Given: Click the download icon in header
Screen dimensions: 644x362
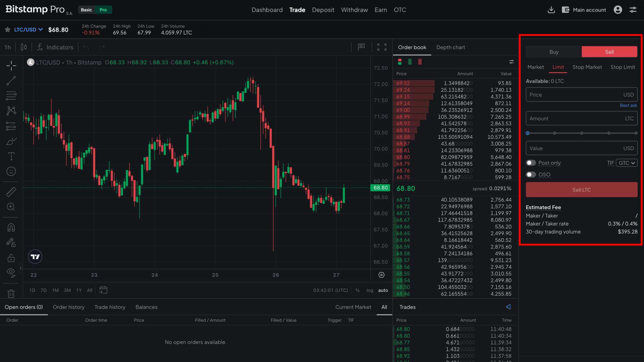Looking at the screenshot, I should (x=551, y=10).
